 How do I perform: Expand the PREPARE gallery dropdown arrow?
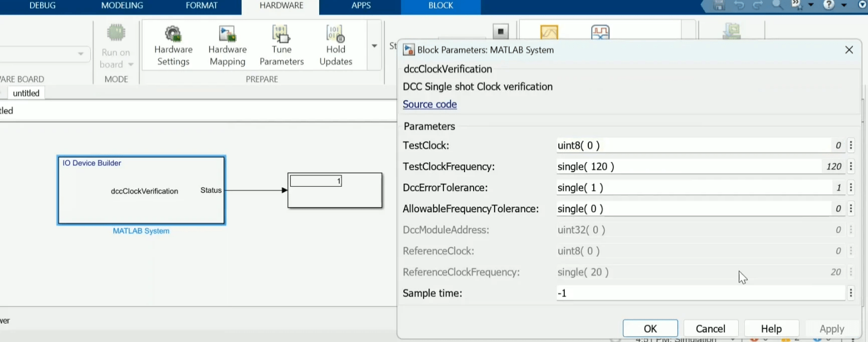point(374,46)
